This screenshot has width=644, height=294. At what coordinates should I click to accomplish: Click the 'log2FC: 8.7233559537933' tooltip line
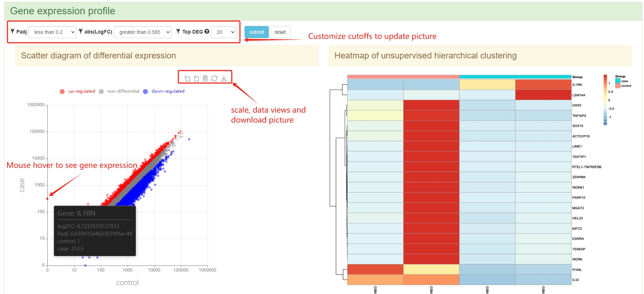click(88, 226)
